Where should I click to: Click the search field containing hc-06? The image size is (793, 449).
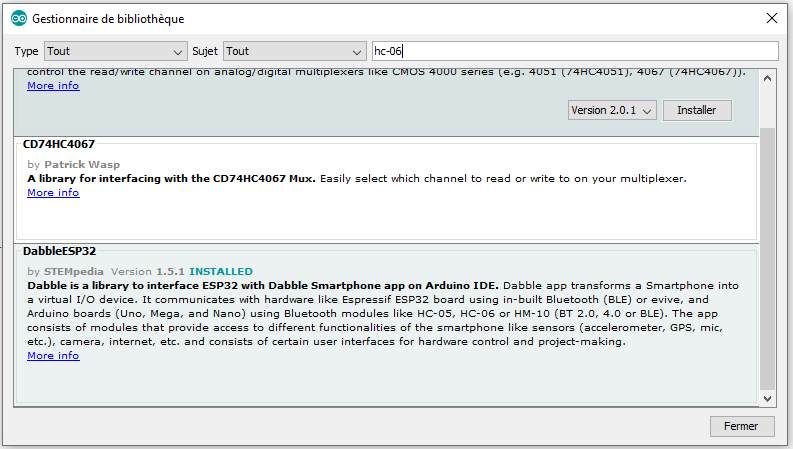(573, 51)
